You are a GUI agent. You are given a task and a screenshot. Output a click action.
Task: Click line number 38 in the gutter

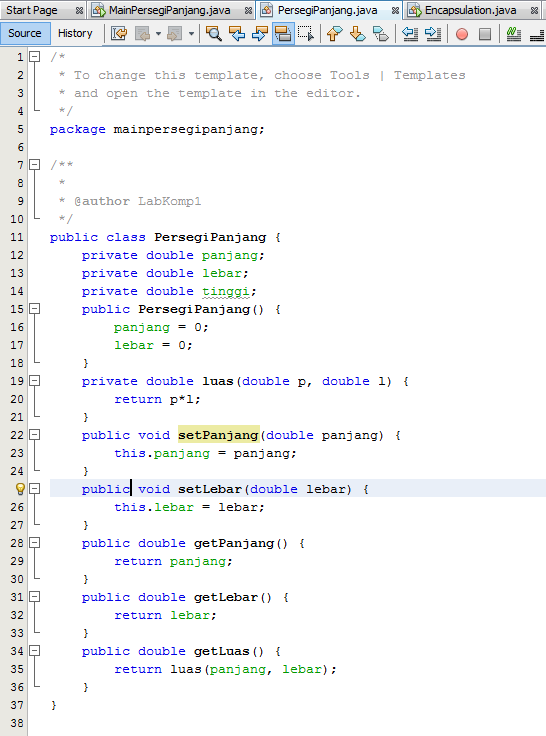click(16, 723)
